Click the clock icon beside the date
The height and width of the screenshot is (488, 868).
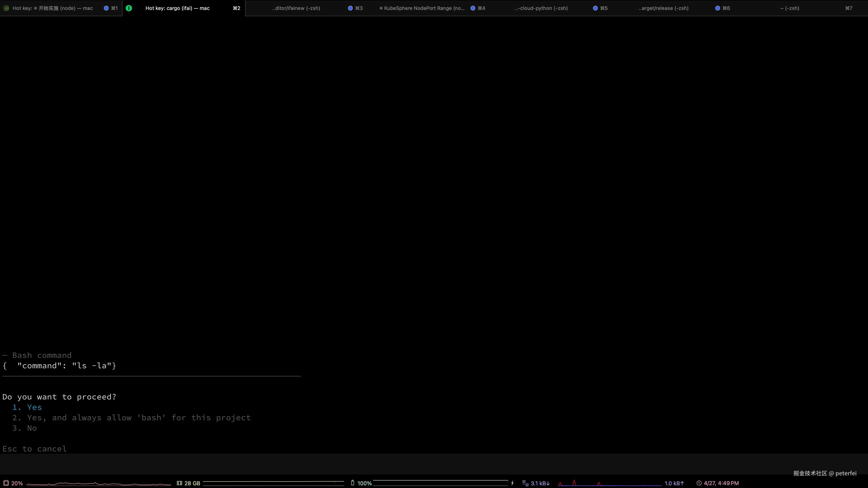click(x=699, y=483)
